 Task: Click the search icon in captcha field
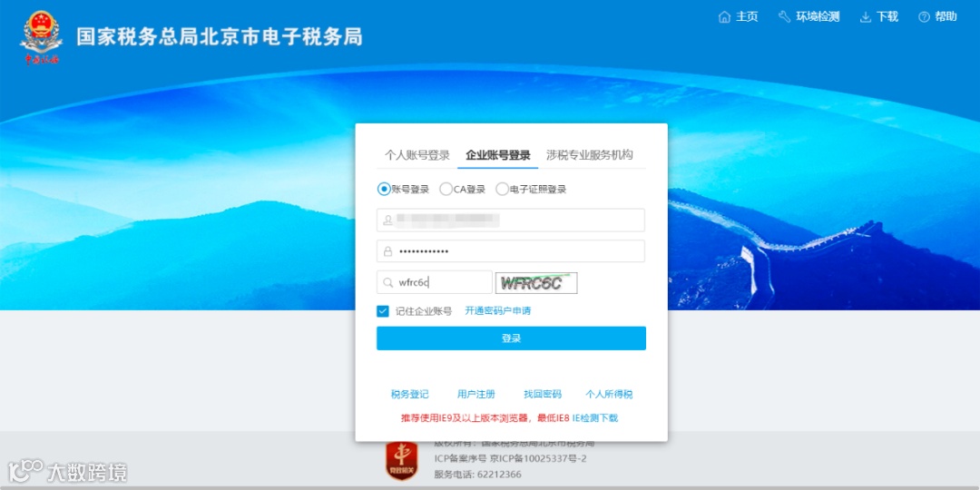pyautogui.click(x=388, y=282)
